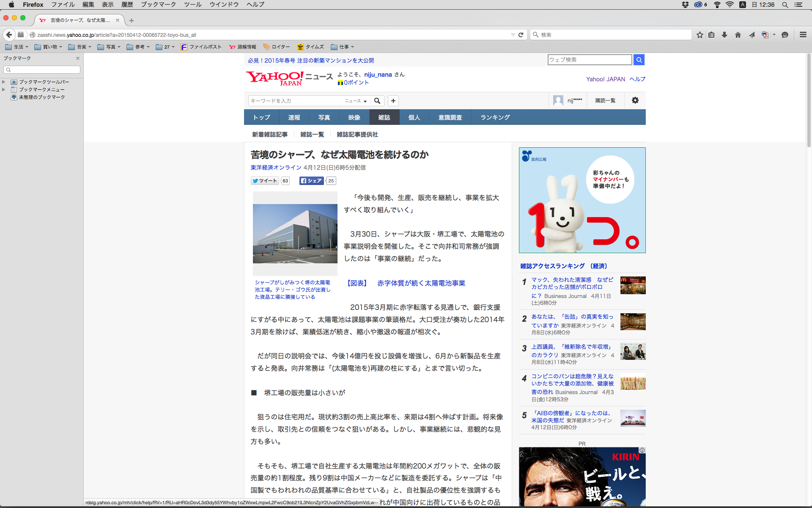Open the 赤字体質が続く太陽電池事業 chart link
This screenshot has height=508, width=812.
click(421, 283)
